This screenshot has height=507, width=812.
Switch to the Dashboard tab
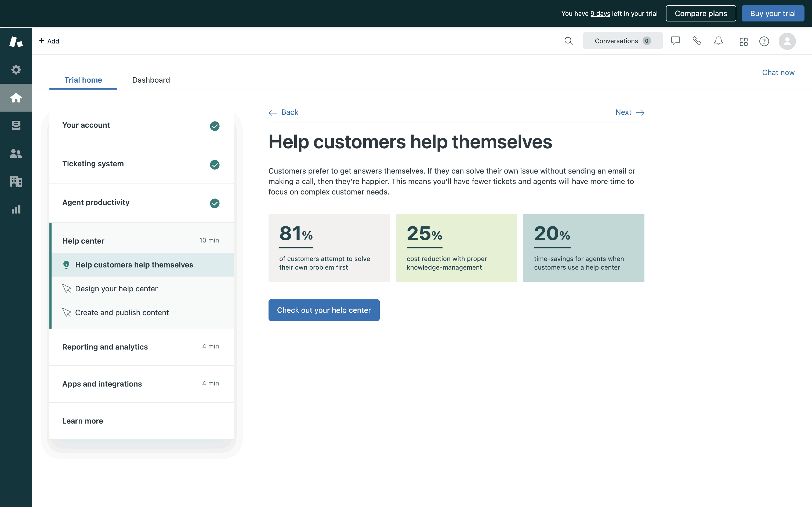[151, 80]
